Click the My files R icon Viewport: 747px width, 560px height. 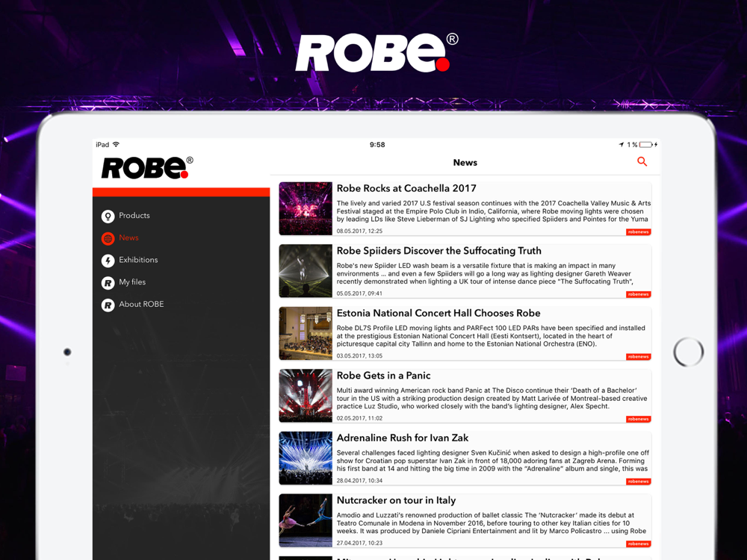click(x=108, y=283)
